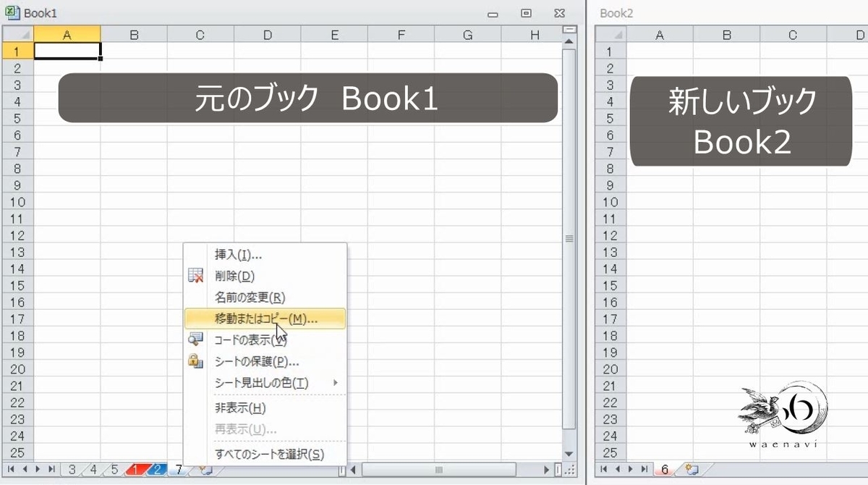868x485 pixels.
Task: Click the View Code icon beside コードの表示
Action: (195, 340)
